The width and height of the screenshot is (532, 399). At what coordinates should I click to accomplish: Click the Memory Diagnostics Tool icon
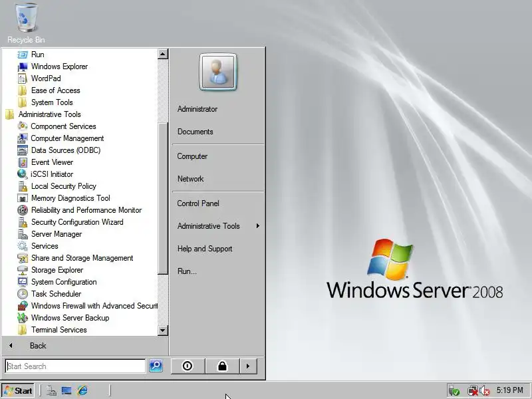tap(23, 198)
